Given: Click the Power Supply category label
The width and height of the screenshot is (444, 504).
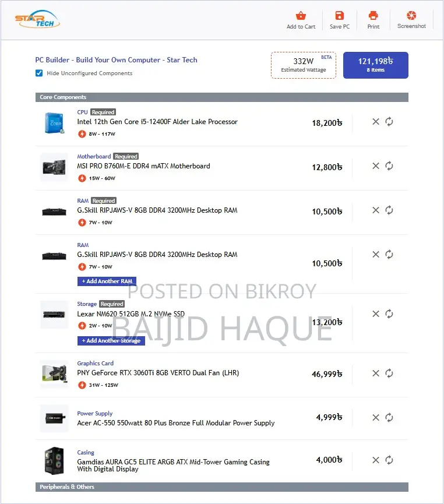Looking at the screenshot, I should click(x=95, y=414).
